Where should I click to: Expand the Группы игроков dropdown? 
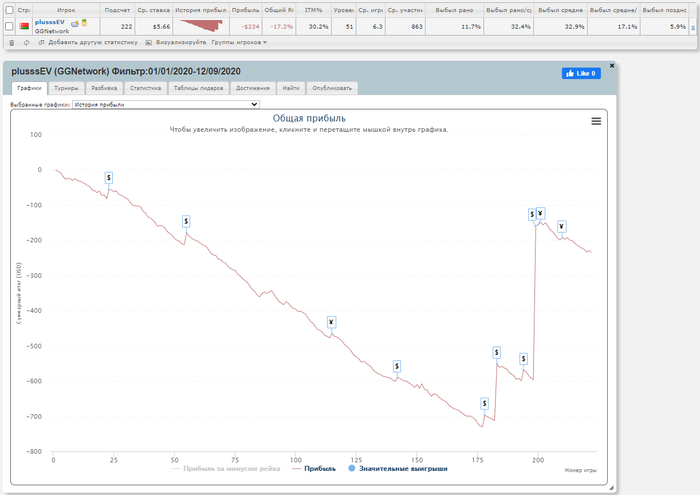239,42
